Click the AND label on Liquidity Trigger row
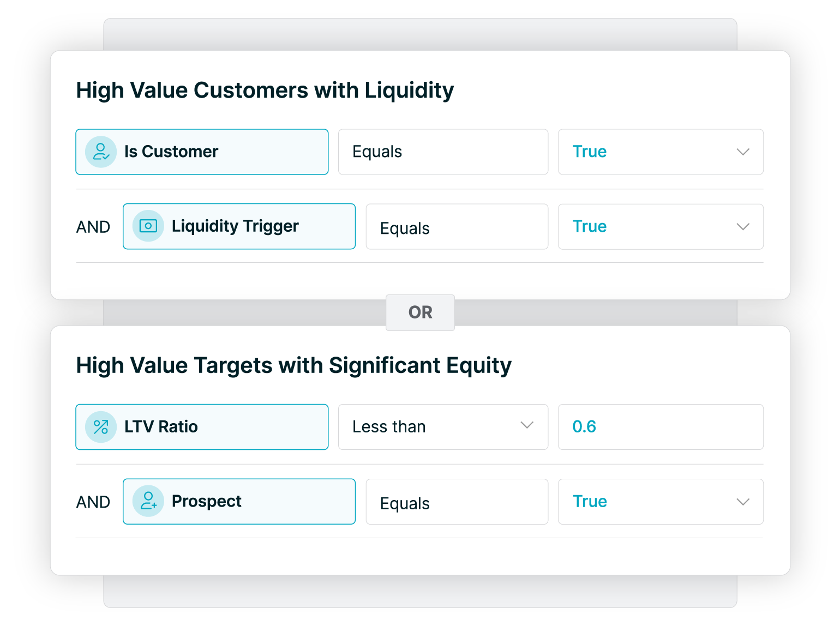This screenshot has height=626, width=840. pos(93,226)
